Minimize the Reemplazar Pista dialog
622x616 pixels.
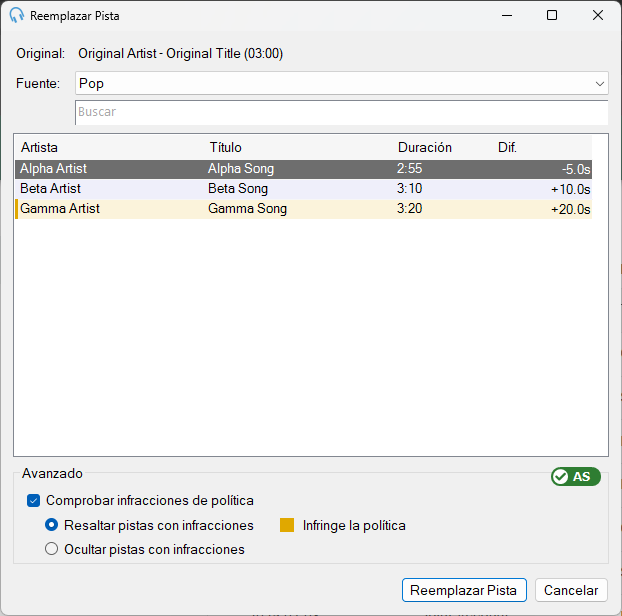click(507, 15)
